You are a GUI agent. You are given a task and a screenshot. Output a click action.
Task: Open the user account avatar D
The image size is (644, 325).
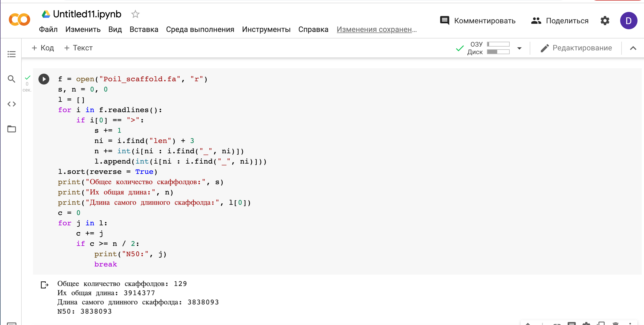pos(629,21)
